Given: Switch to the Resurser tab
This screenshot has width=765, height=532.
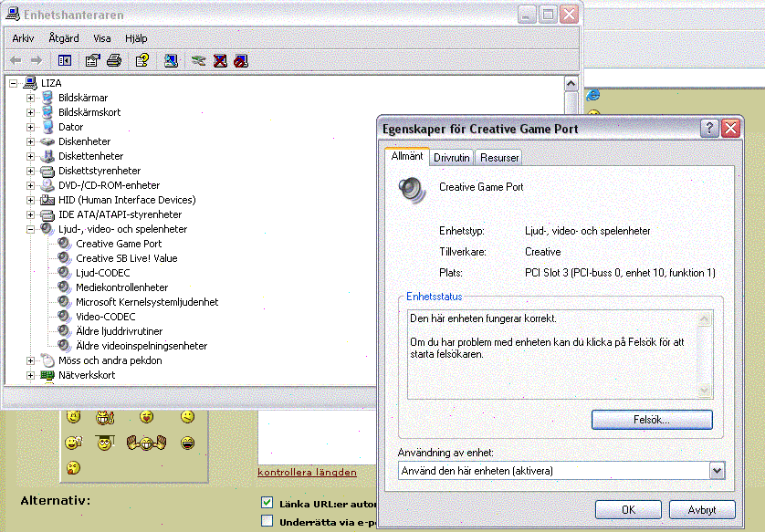Looking at the screenshot, I should (x=499, y=158).
